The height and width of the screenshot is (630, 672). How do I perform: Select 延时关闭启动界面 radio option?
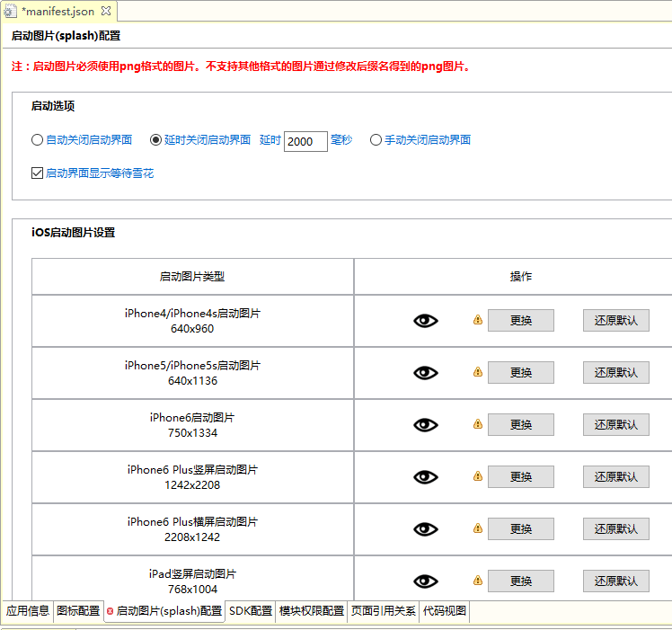155,140
